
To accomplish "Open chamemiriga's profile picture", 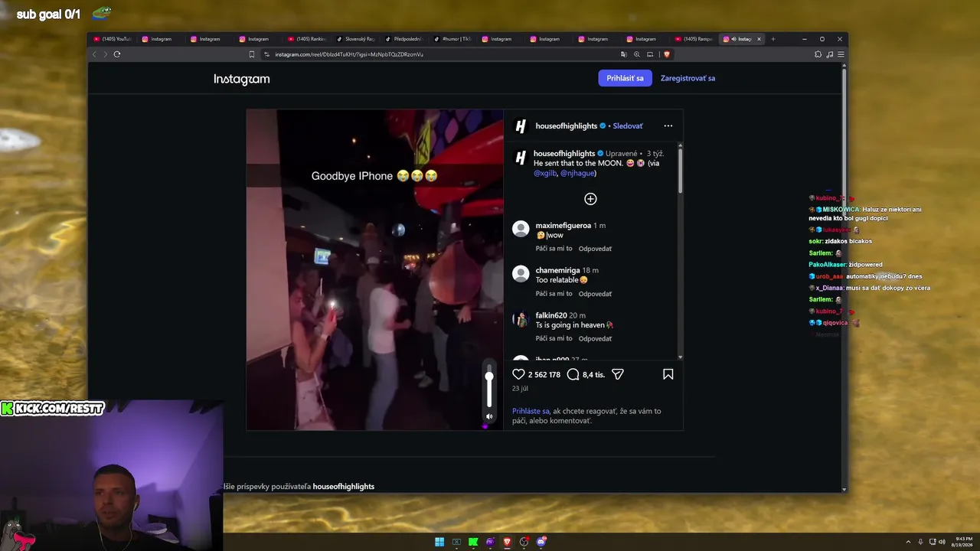I will click(521, 274).
